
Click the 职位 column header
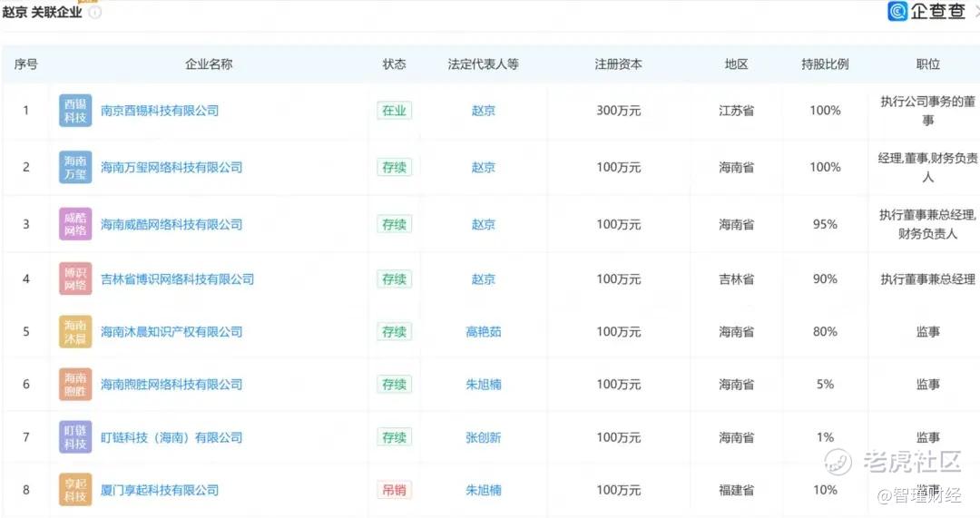(928, 64)
